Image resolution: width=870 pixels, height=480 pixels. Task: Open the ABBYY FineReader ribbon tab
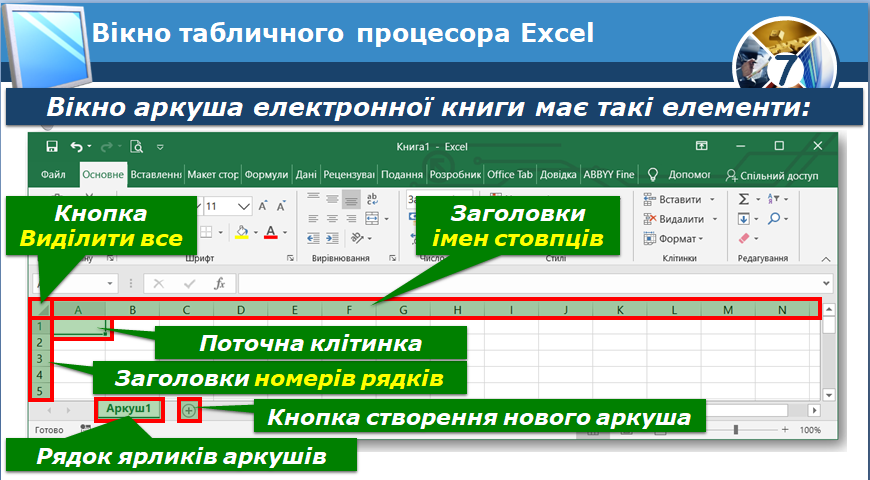(x=609, y=175)
